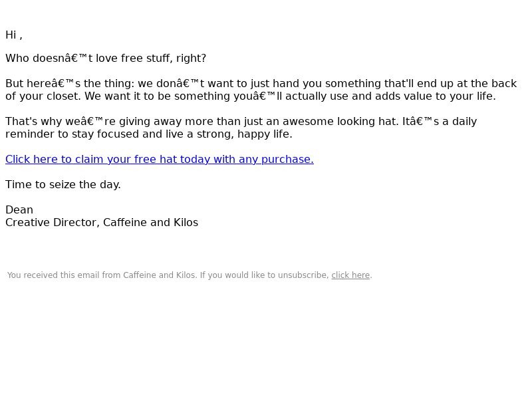Click the 'Dean' signature name

tap(19, 209)
